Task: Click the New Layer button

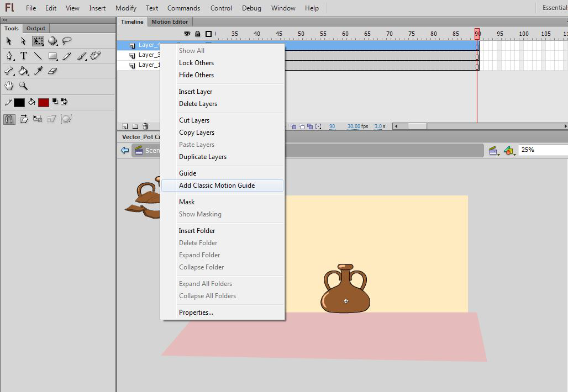Action: pos(125,126)
